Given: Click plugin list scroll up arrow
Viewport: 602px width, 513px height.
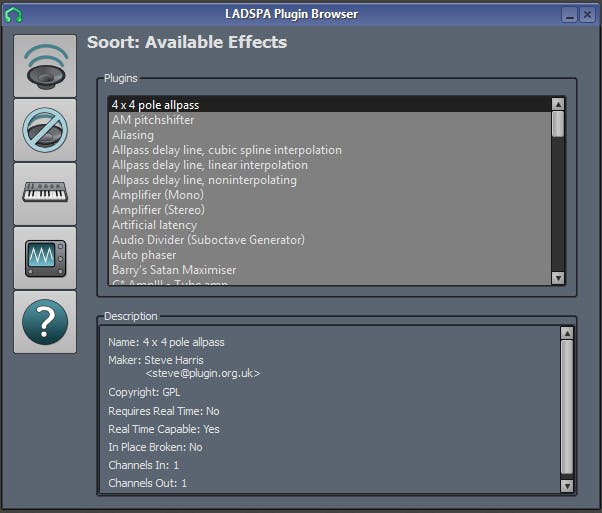Looking at the screenshot, I should (x=558, y=104).
